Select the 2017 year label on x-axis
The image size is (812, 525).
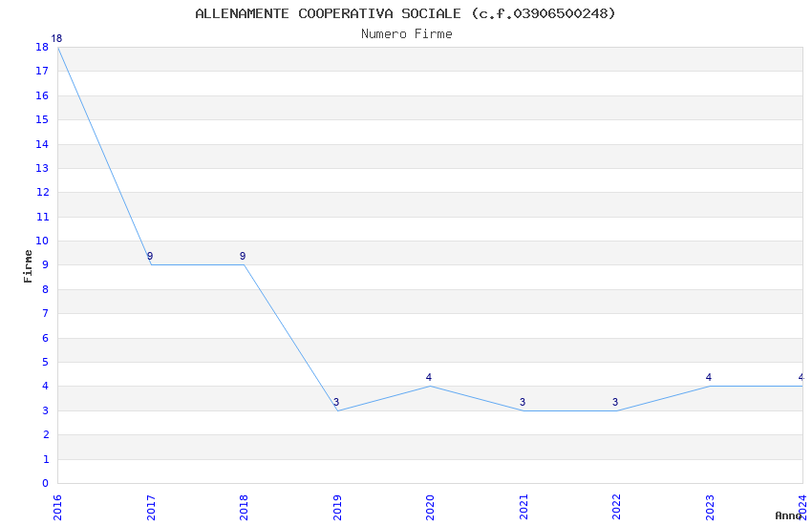(x=151, y=507)
